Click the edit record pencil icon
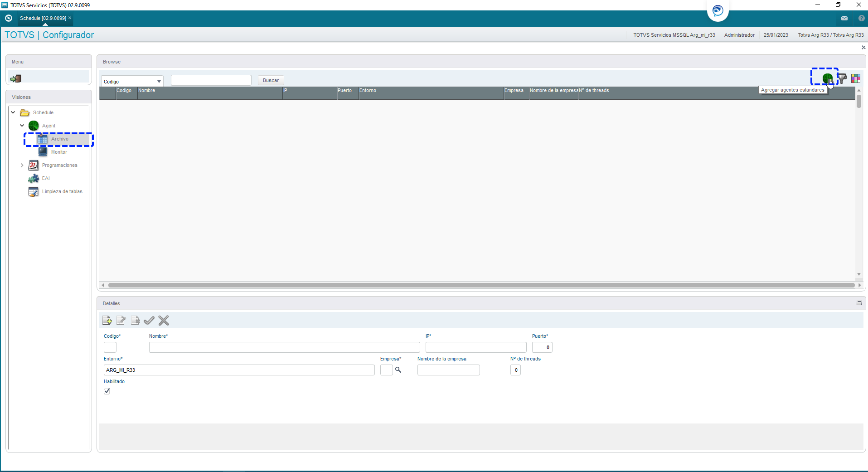The height and width of the screenshot is (472, 868). [x=121, y=321]
